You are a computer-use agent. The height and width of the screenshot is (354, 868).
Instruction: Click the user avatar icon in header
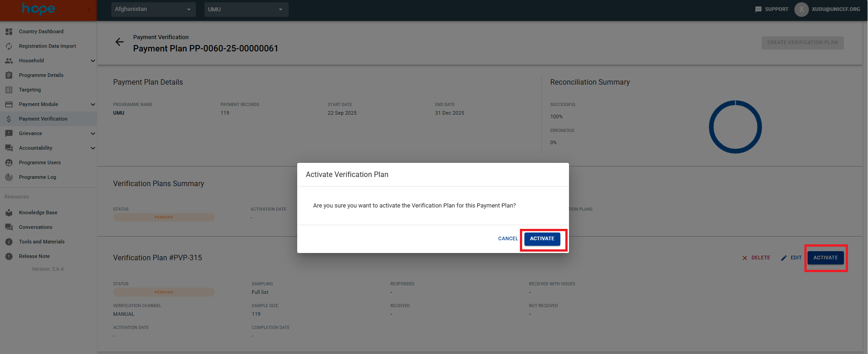(x=801, y=9)
